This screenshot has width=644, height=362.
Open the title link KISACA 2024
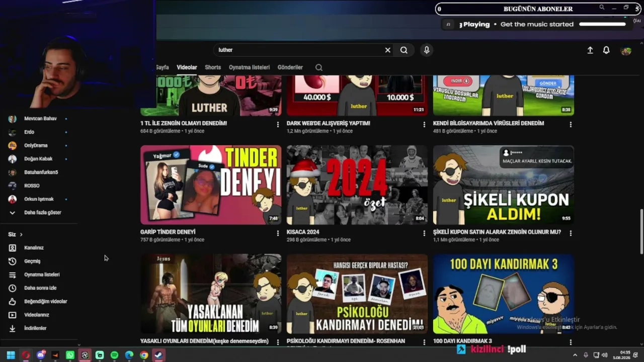point(303,232)
